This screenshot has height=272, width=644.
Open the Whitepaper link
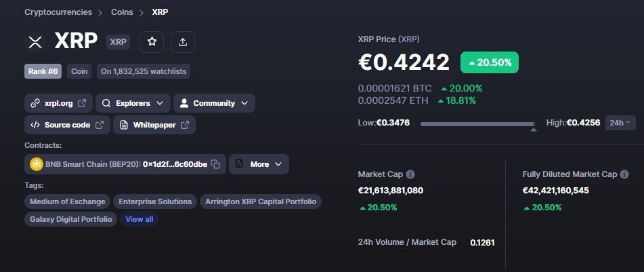[154, 125]
